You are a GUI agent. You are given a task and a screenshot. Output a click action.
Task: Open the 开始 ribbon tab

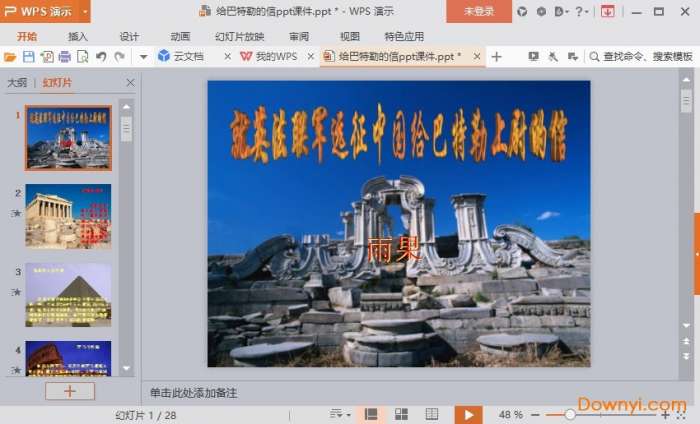pos(27,37)
